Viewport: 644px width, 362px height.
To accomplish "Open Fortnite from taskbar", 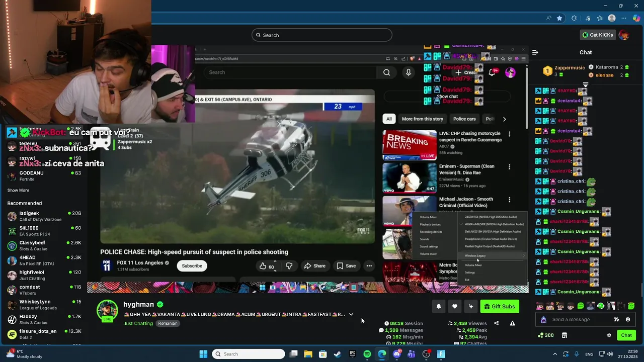I will click(441, 354).
